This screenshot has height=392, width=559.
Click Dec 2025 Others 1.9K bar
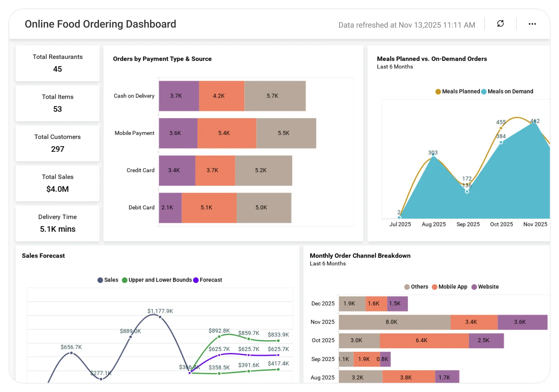point(352,304)
